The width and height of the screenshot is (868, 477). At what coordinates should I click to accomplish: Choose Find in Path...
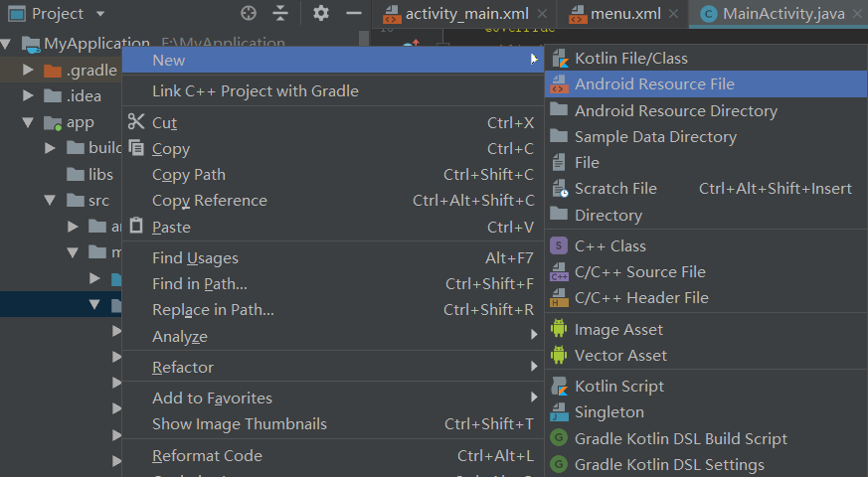(x=333, y=284)
